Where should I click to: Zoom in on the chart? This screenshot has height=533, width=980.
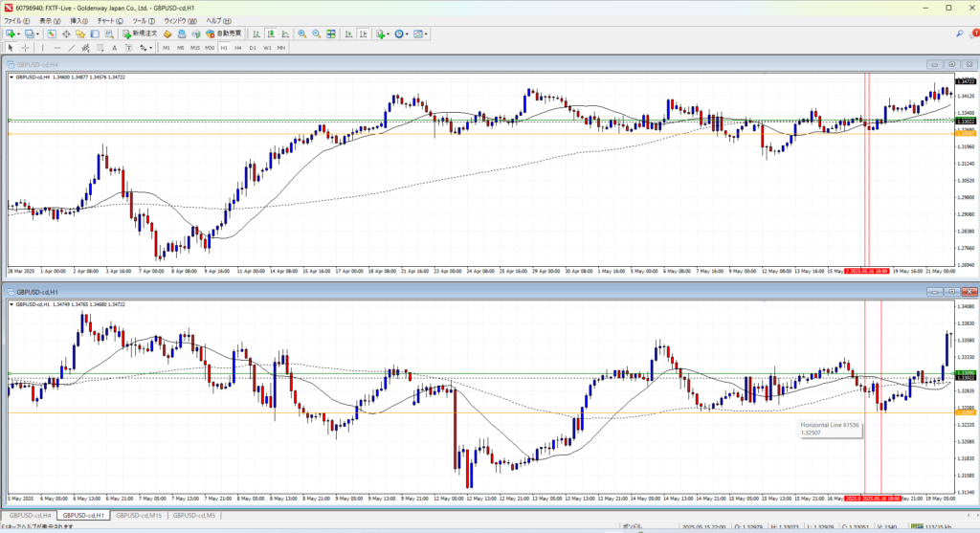pos(301,33)
